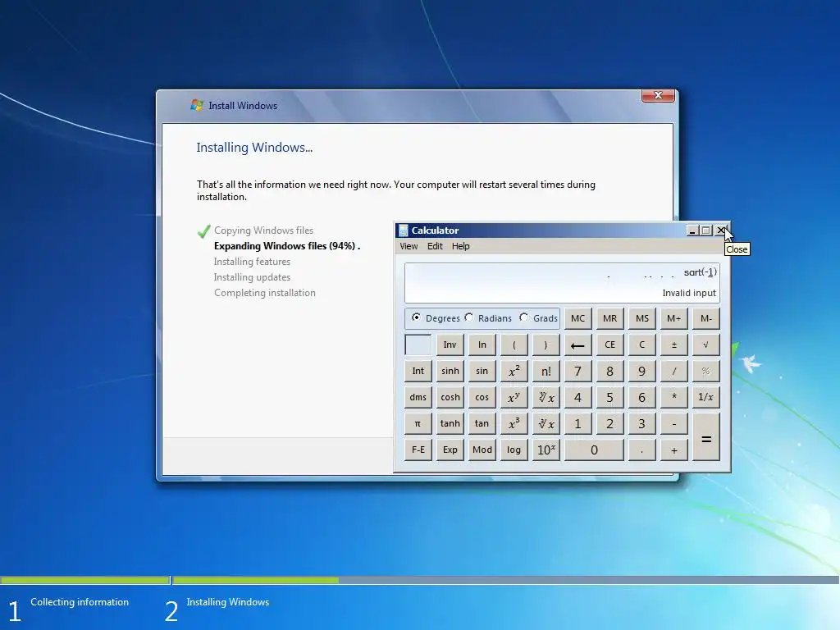Click the equals (=) button
This screenshot has height=630, width=840.
point(705,437)
